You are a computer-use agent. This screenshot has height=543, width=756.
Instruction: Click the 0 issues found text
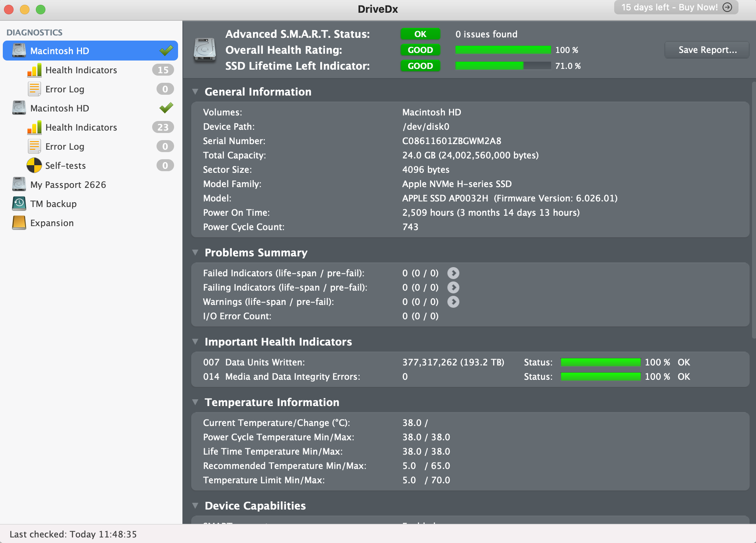click(486, 34)
